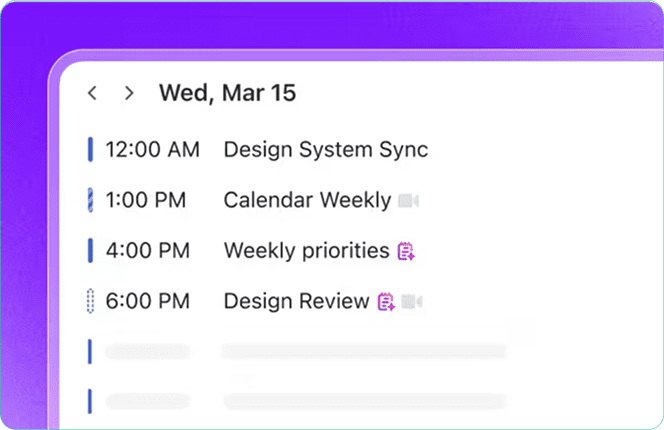Select the 12:00 AM time label
This screenshot has width=664, height=430.
[152, 150]
